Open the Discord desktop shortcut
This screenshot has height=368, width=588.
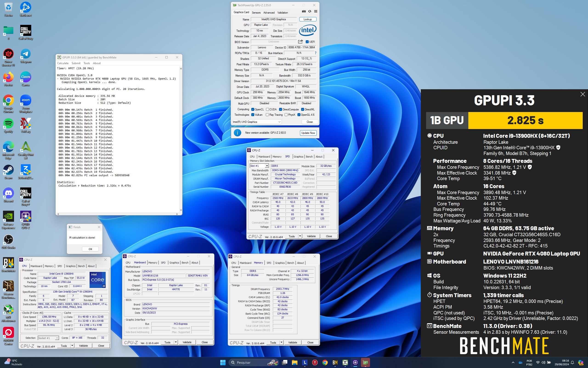coord(8,195)
